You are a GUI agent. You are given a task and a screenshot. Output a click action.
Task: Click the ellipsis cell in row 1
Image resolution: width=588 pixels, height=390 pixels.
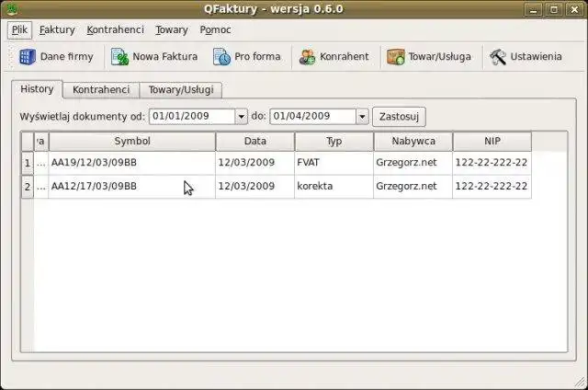[x=41, y=163]
